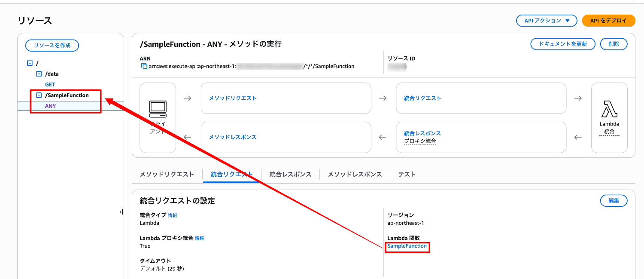
Task: Select the /data resource label
Action: (52, 74)
